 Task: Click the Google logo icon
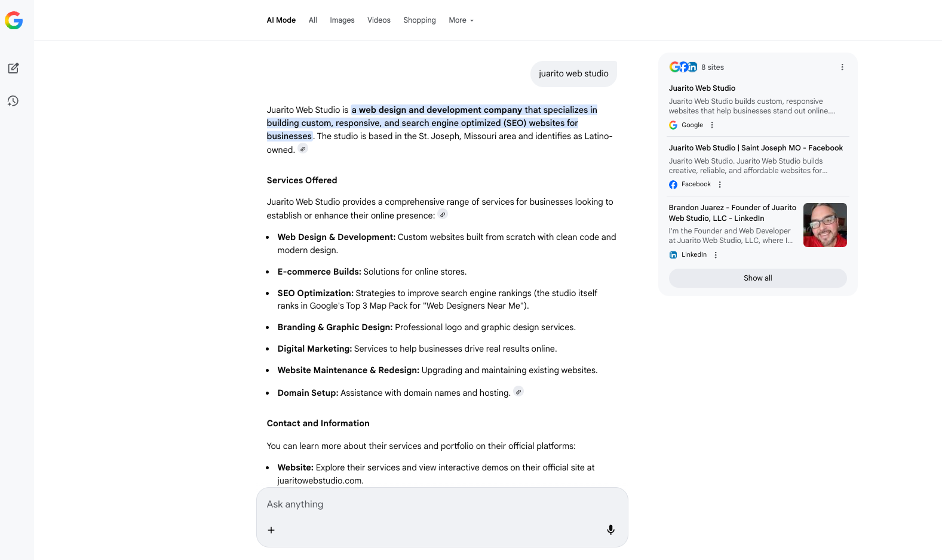14,21
